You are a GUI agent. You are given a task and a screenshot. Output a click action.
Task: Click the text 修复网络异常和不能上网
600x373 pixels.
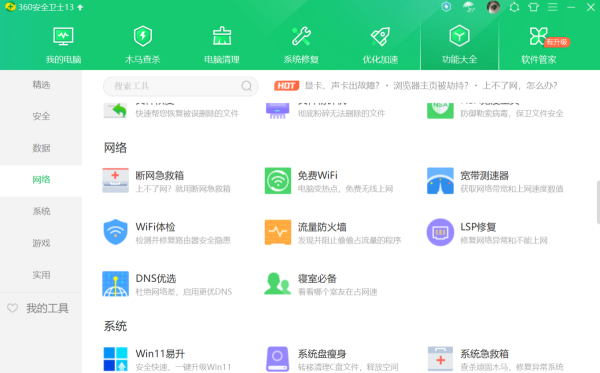(504, 240)
